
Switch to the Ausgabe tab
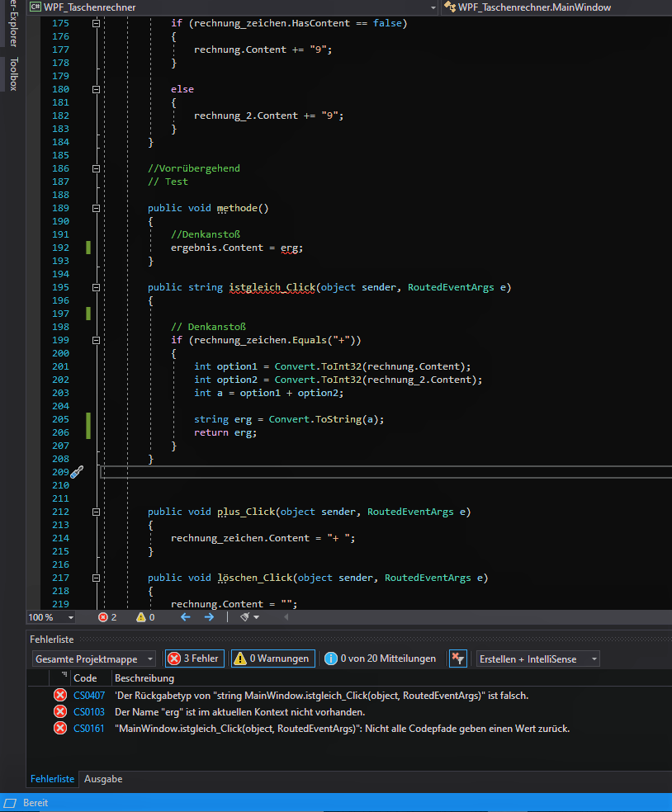(103, 778)
